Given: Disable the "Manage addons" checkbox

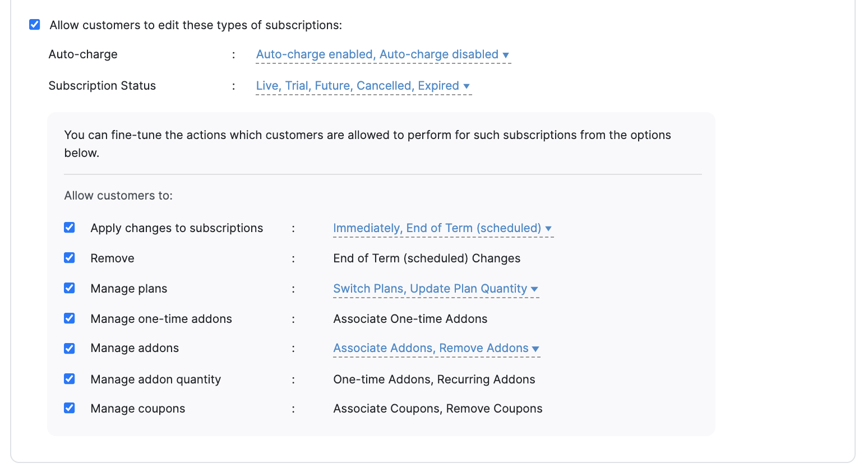Looking at the screenshot, I should coord(69,348).
